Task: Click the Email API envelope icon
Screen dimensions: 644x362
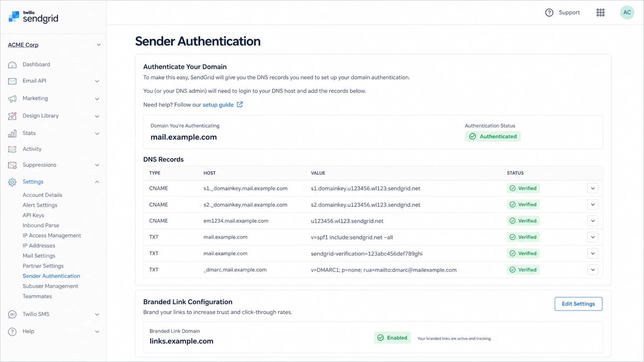Action: (12, 81)
